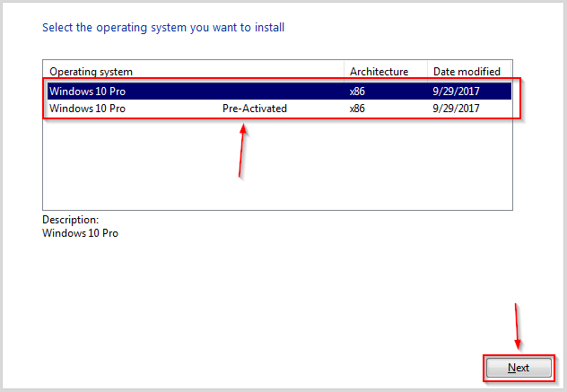Viewport: 567px width, 392px height.
Task: Click red arrow pointing at the OS list
Action: point(242,151)
